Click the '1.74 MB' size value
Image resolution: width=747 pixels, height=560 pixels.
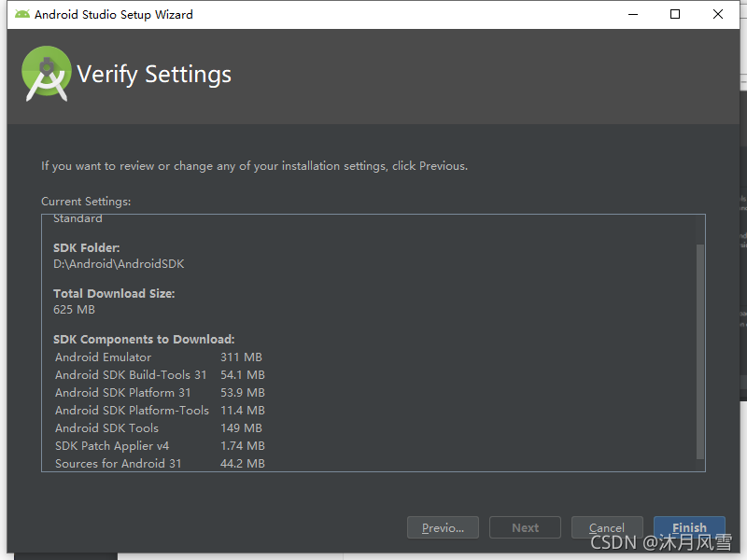pos(243,446)
